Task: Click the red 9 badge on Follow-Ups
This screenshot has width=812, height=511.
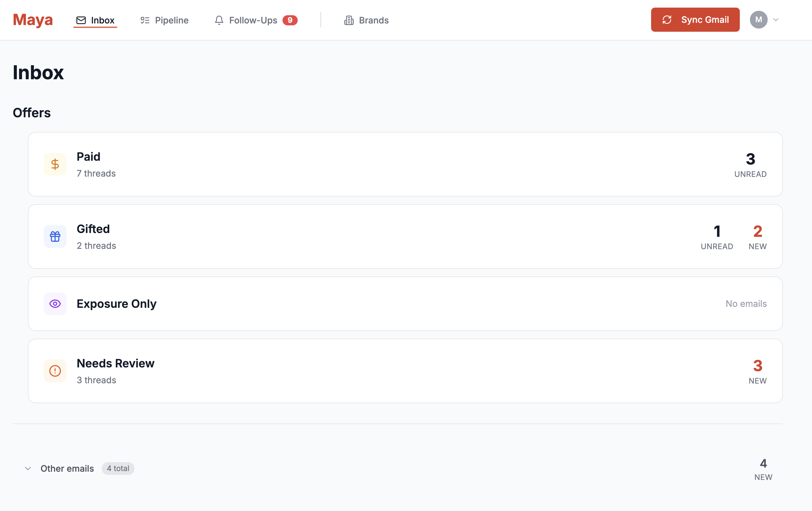Action: pyautogui.click(x=290, y=20)
